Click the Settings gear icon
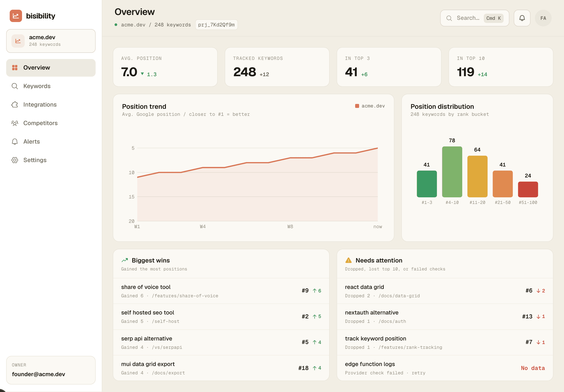Screen dimensions: 564x392 (15, 160)
